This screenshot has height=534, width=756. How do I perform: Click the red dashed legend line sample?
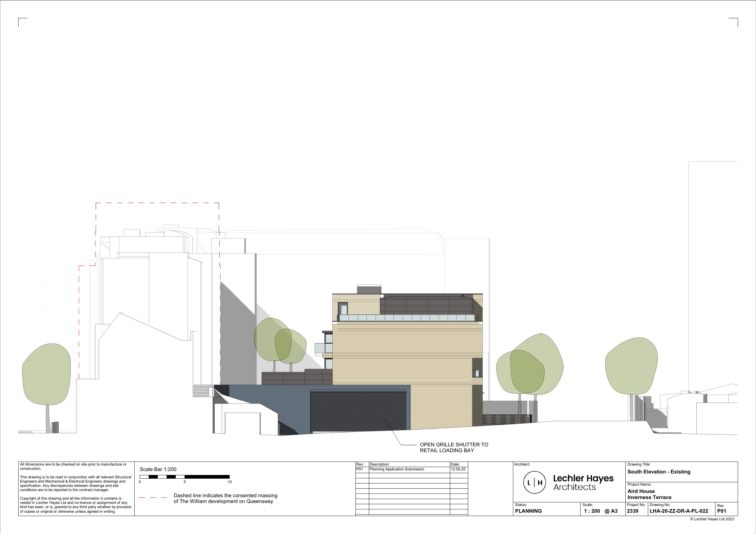coord(153,498)
